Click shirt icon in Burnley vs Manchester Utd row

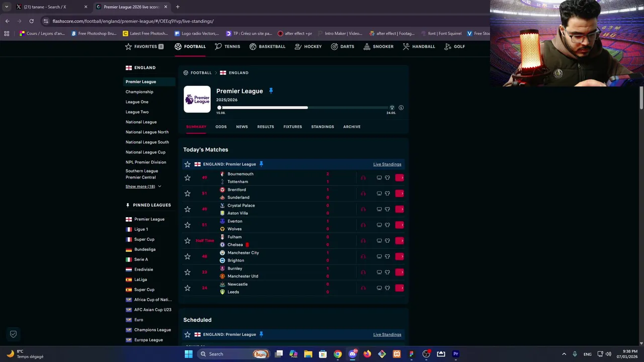coord(387,272)
